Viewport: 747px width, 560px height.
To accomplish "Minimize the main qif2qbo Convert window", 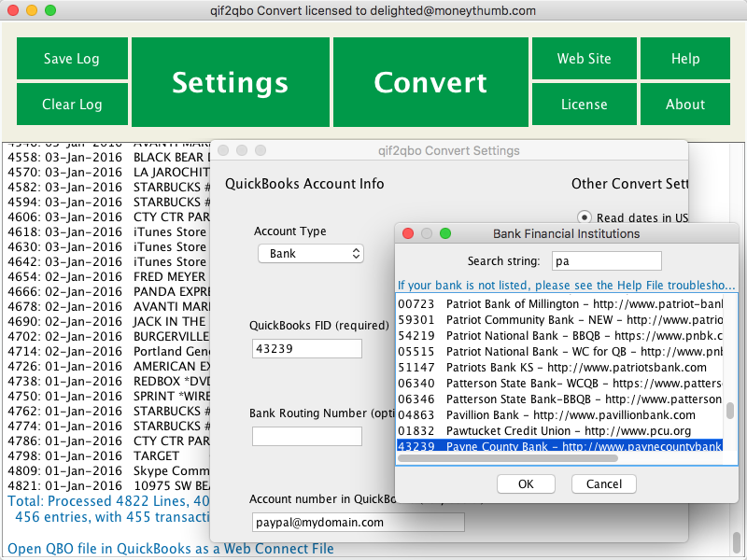I will (32, 10).
